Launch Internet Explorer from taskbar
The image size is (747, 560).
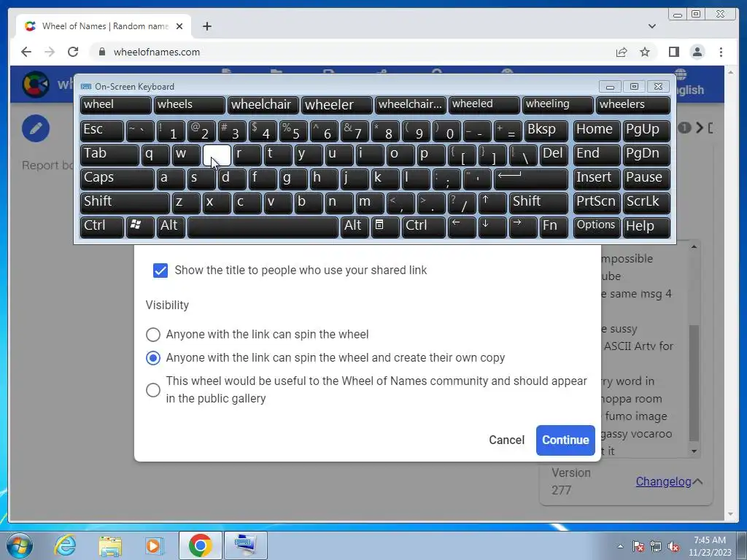click(x=65, y=545)
